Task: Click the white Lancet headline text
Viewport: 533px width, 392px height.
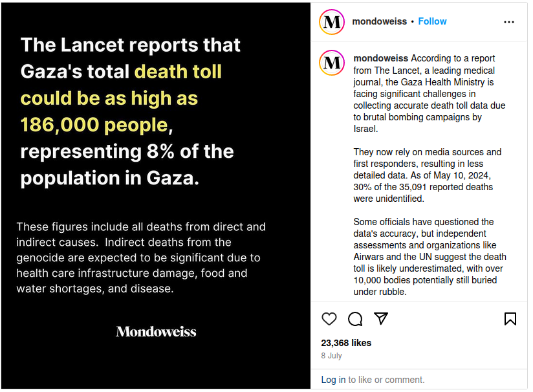Action: click(x=131, y=45)
